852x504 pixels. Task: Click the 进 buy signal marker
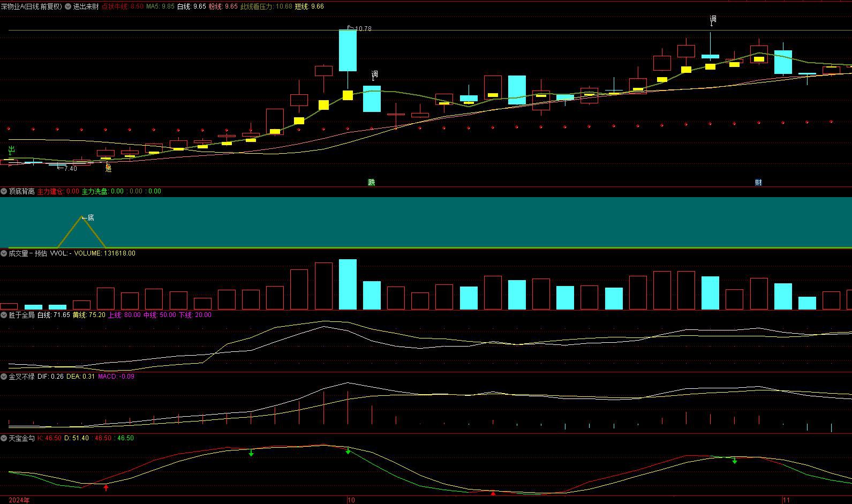coord(109,168)
